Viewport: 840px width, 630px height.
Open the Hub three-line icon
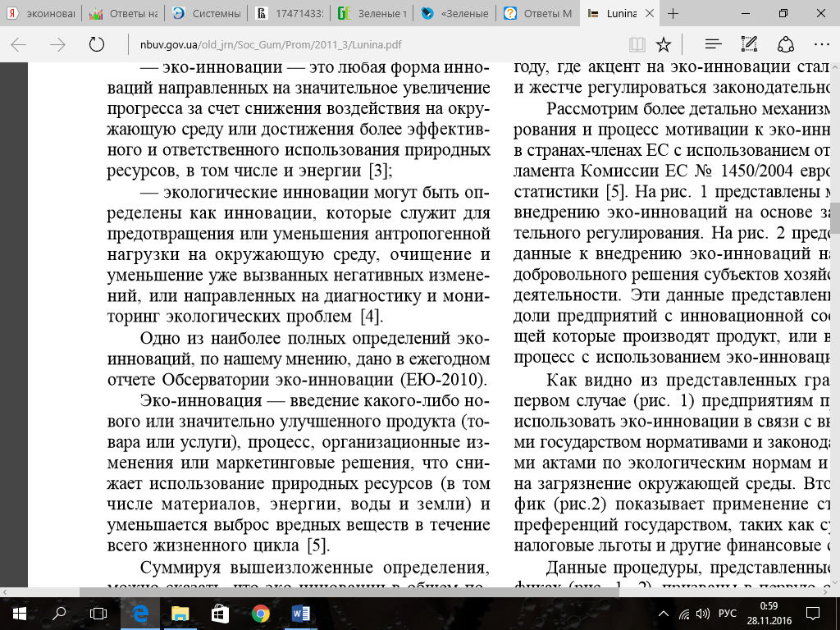click(x=713, y=44)
